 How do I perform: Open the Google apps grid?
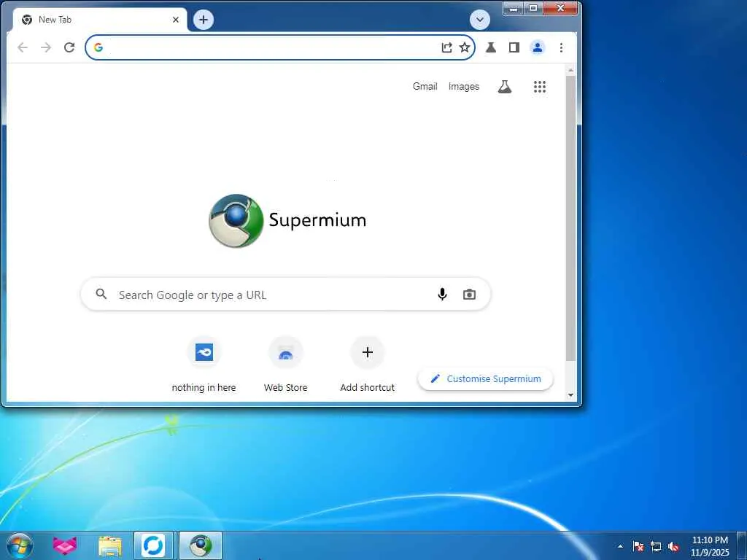tap(540, 87)
